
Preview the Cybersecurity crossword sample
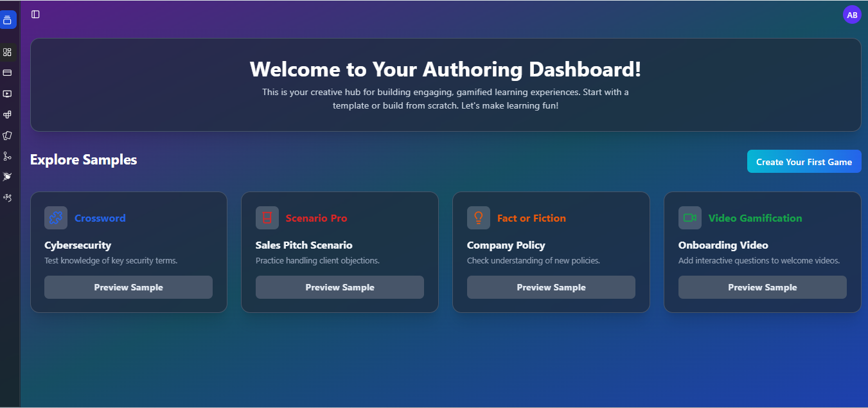[128, 287]
